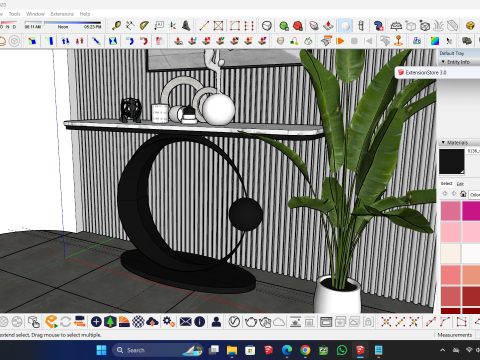The height and width of the screenshot is (360, 480).
Task: Click the blue curved arrow tool icon
Action: coord(129,41)
